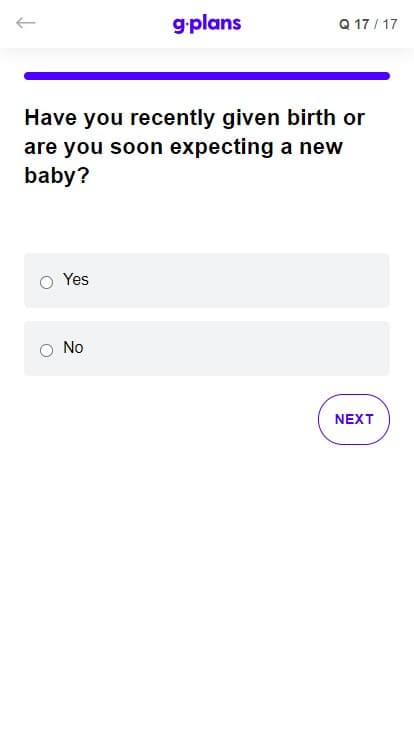The image size is (414, 736).
Task: Click the letter 'g' in the logo
Action: coord(179,25)
